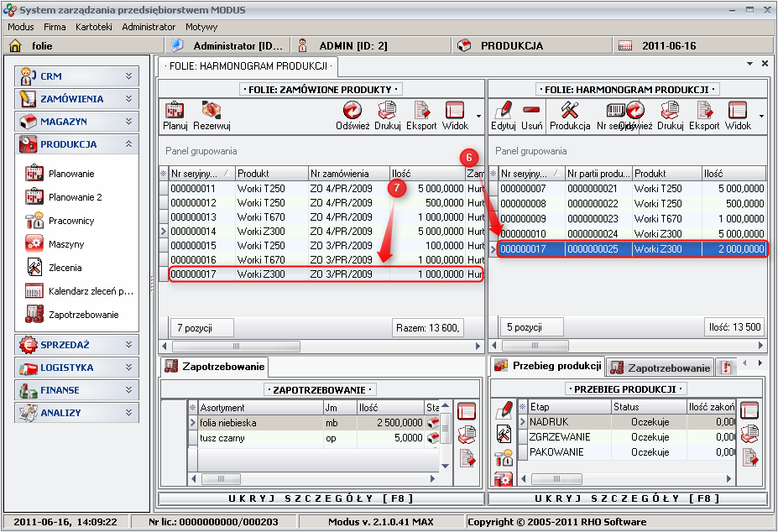Open Maszyny in the sidebar

point(66,244)
